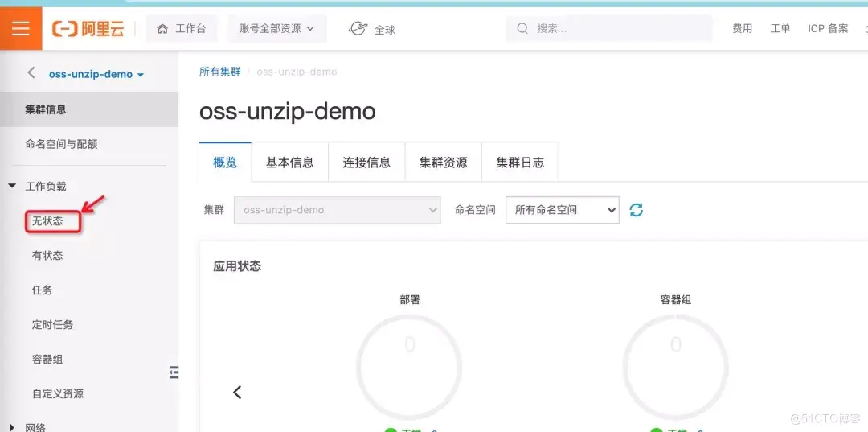Open the ICP 备案 menu
This screenshot has height=432, width=868.
pos(828,29)
